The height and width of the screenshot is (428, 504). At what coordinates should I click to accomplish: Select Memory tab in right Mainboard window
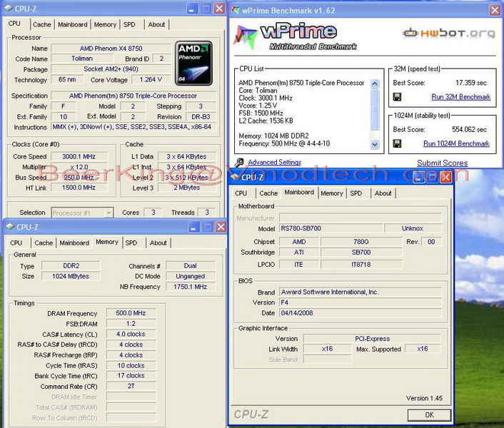[x=332, y=193]
